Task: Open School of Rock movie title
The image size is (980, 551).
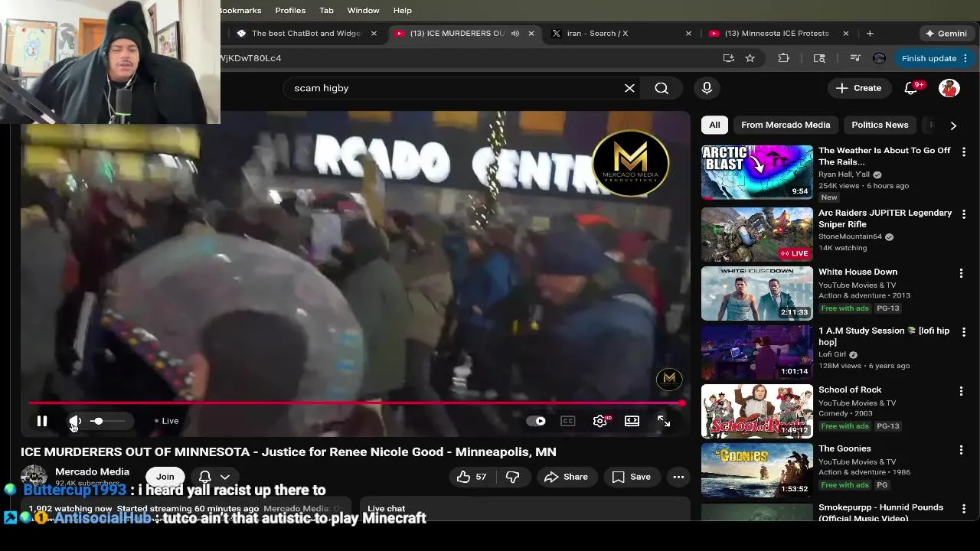Action: [850, 390]
